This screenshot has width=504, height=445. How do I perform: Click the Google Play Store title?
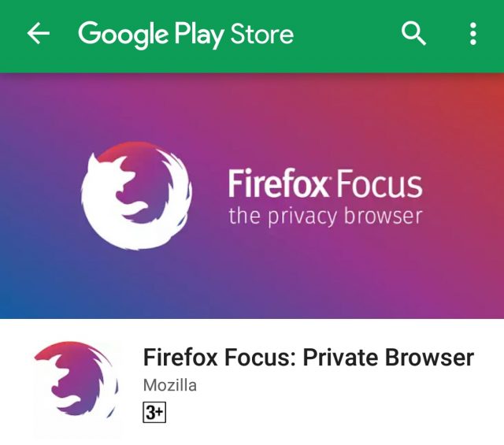[186, 34]
